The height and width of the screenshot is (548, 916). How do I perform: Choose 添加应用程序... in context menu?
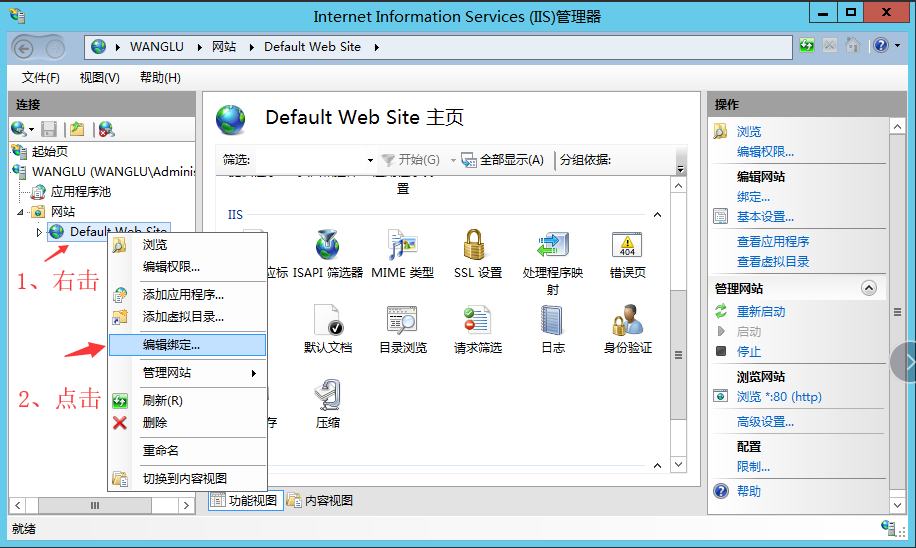188,294
